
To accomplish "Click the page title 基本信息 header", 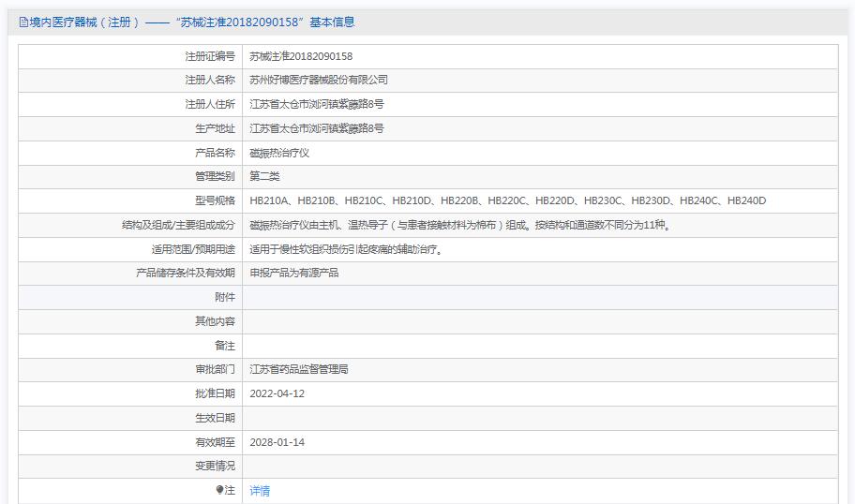I will click(x=187, y=22).
